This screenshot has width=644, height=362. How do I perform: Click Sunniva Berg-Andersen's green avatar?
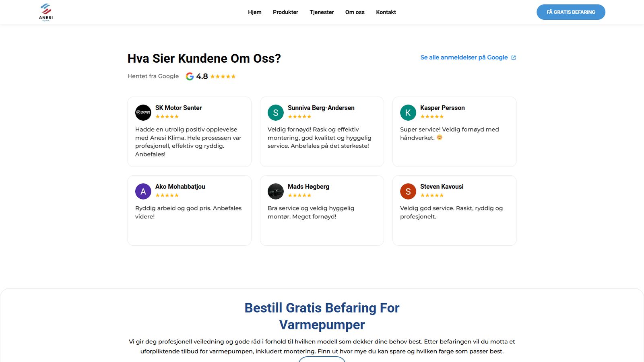276,113
